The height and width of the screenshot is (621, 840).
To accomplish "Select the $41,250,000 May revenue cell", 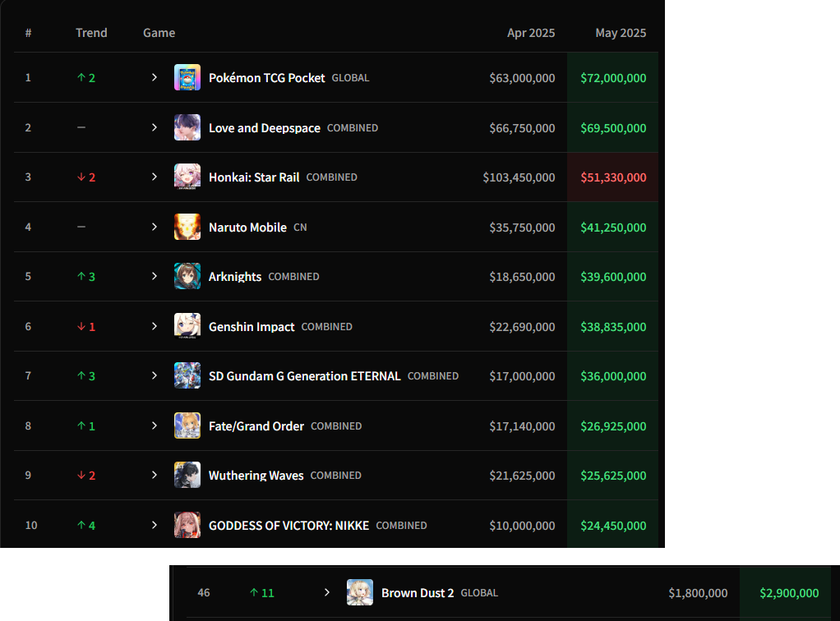I will pyautogui.click(x=613, y=228).
